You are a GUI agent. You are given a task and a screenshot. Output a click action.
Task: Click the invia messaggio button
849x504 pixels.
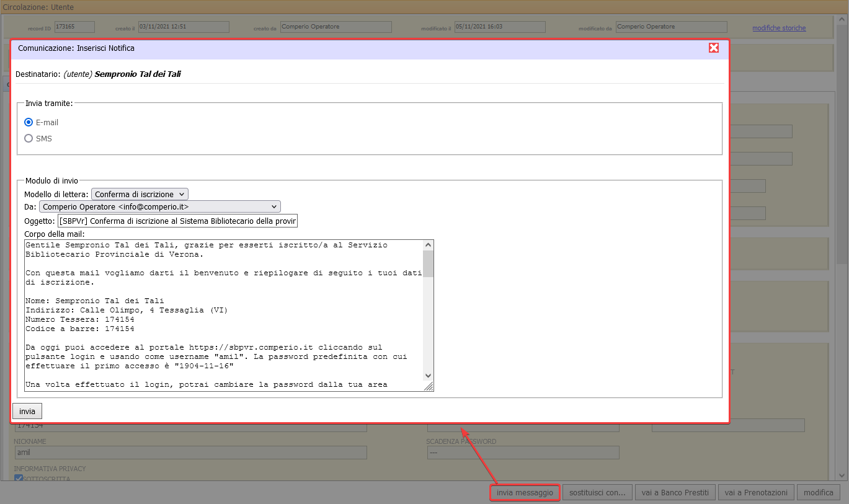click(525, 493)
